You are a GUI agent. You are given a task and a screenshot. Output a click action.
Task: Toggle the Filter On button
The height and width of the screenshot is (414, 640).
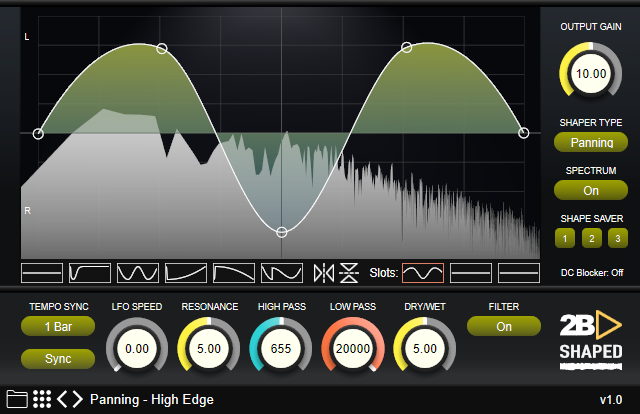[x=504, y=326]
